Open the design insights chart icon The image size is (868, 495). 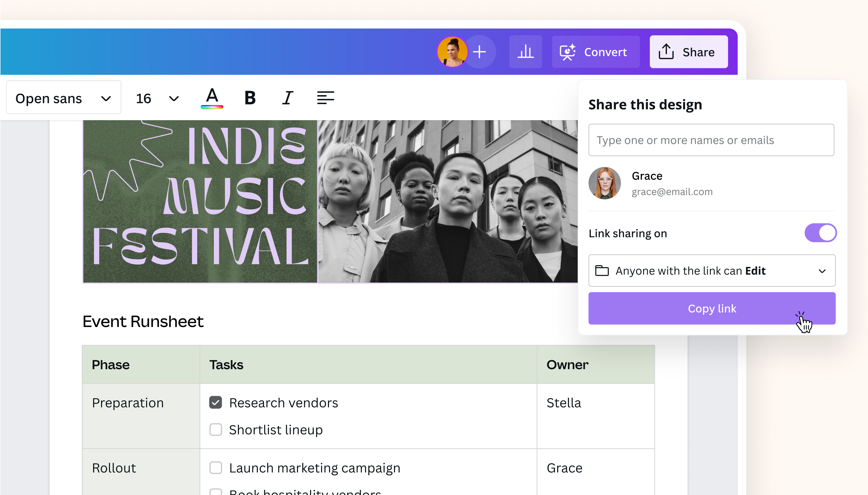coord(525,52)
